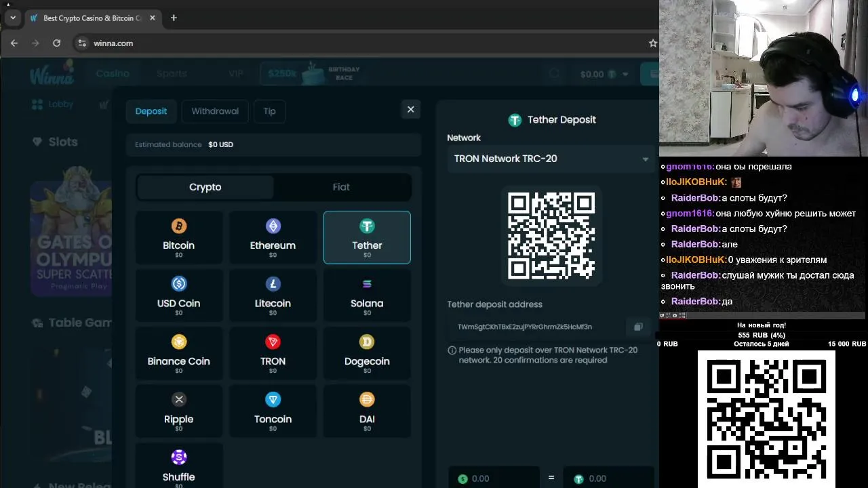Click the Estimated balance $0 USD text
Image resolution: width=868 pixels, height=488 pixels.
[x=184, y=144]
